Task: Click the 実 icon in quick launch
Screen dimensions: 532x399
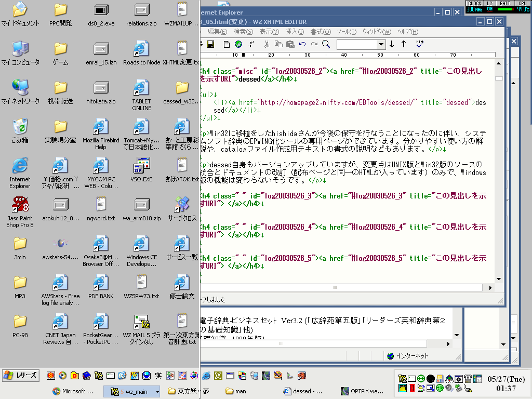Action: click(x=158, y=376)
